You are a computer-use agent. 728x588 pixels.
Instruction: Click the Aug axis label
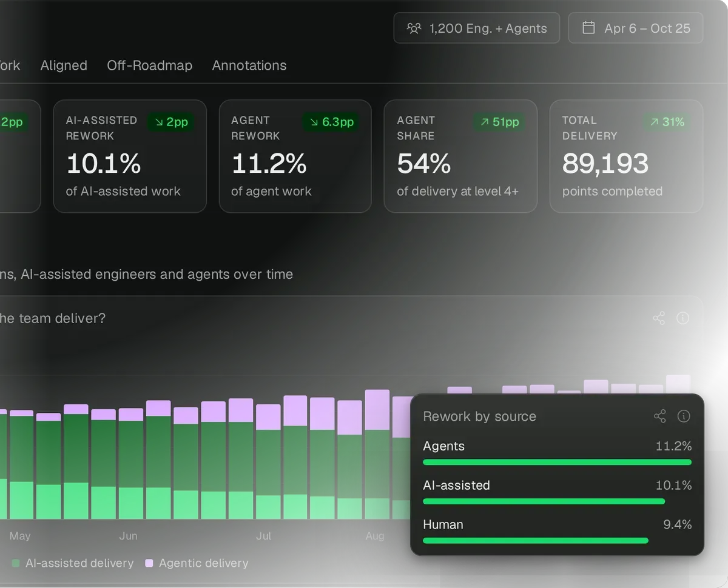[375, 536]
